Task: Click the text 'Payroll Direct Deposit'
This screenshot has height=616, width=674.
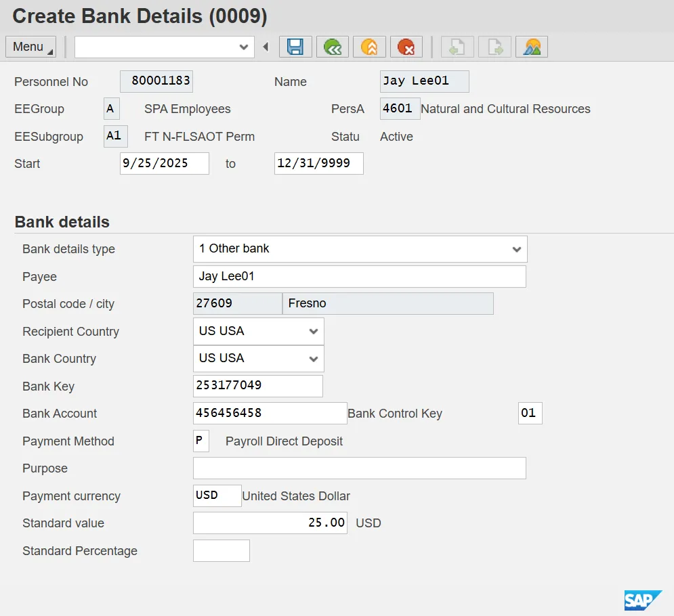Action: pyautogui.click(x=284, y=441)
